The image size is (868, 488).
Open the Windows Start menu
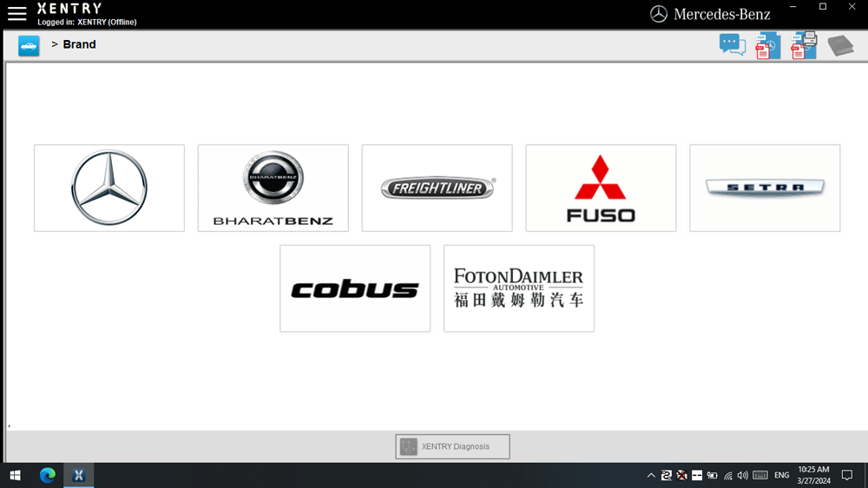coord(16,475)
